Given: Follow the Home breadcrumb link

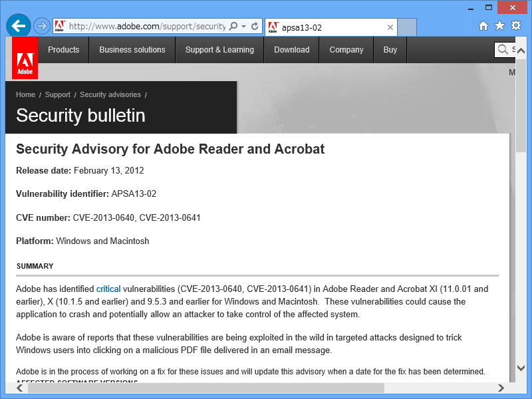Looking at the screenshot, I should [25, 94].
